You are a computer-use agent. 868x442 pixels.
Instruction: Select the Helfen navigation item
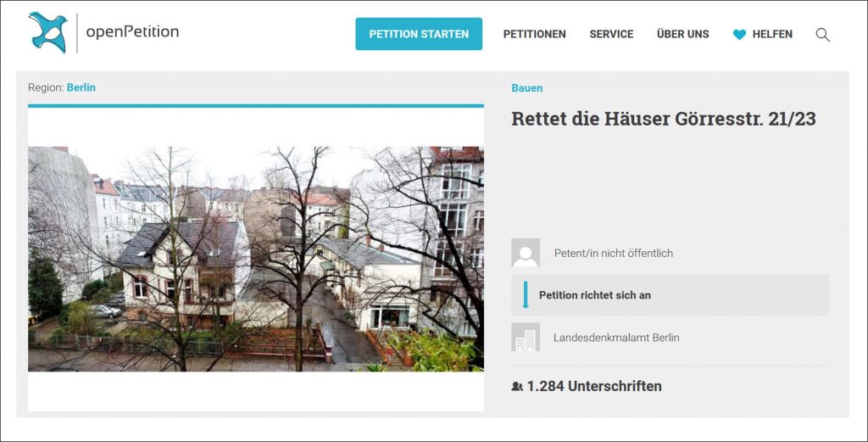pos(772,35)
